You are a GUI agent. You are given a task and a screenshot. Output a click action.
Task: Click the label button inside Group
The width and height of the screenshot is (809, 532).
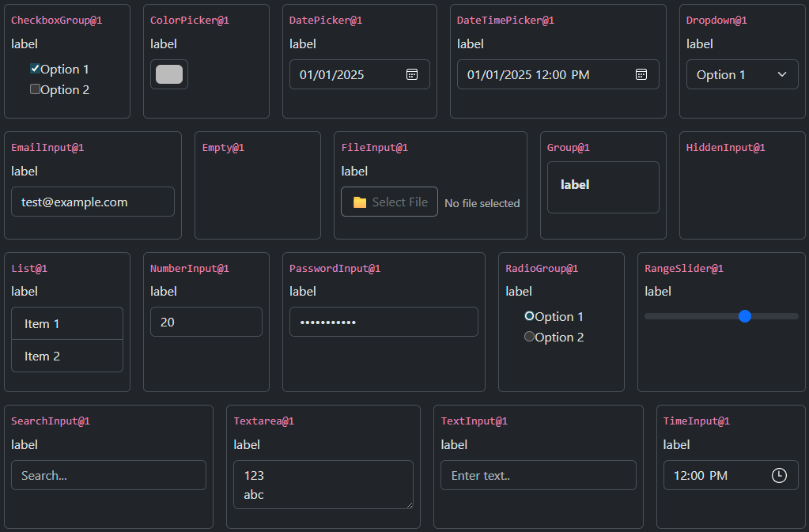click(575, 184)
